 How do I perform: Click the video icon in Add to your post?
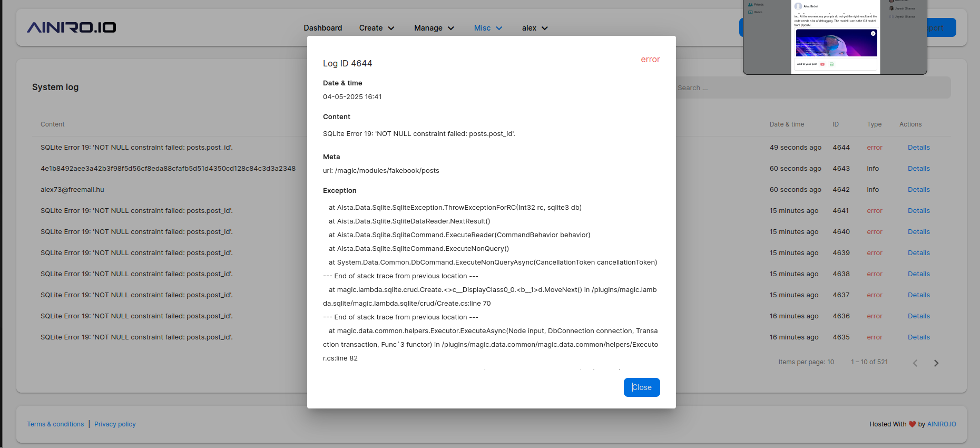pyautogui.click(x=822, y=64)
